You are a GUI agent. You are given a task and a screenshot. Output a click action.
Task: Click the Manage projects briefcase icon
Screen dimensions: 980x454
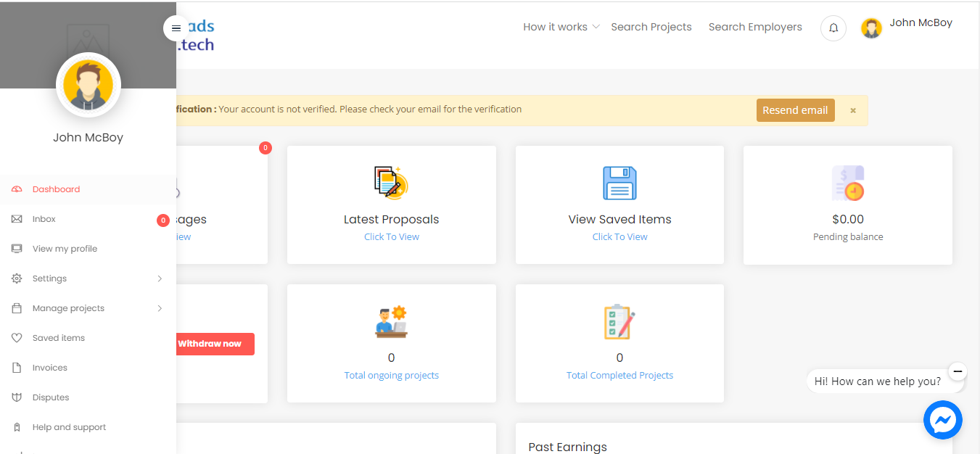tap(17, 308)
